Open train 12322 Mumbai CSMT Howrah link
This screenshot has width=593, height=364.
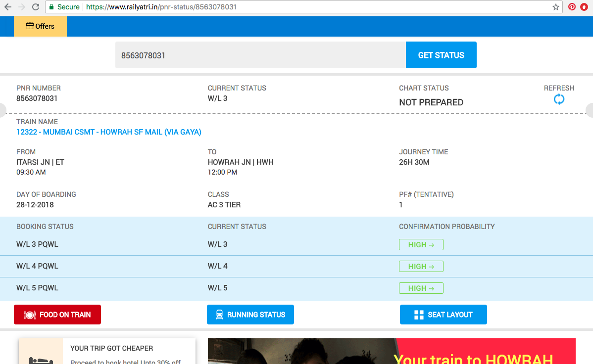pyautogui.click(x=108, y=132)
